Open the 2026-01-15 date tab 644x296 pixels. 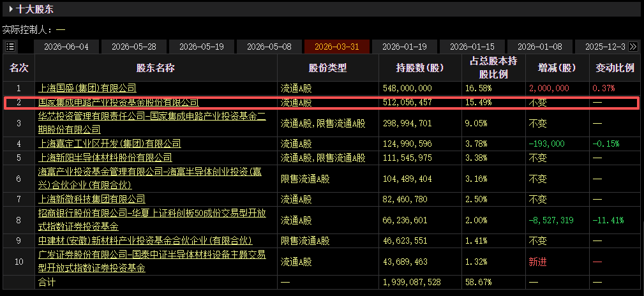[x=472, y=47]
